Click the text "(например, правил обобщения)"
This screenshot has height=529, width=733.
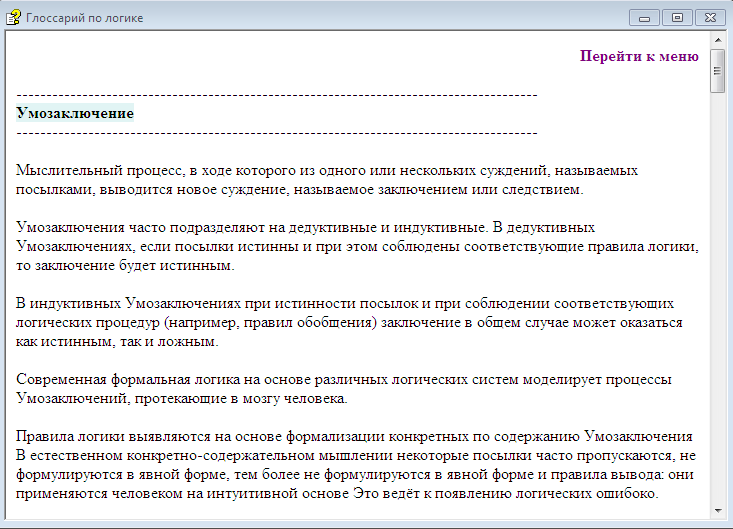pos(270,323)
